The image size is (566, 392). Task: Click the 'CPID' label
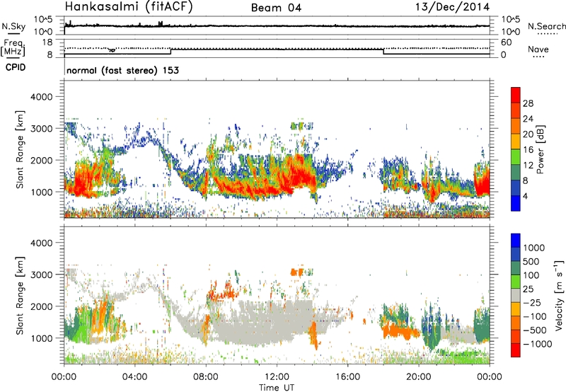point(16,67)
